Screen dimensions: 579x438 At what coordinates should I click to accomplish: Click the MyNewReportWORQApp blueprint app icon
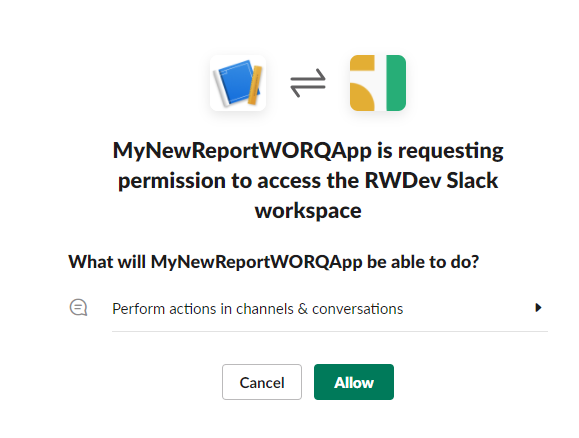238,83
